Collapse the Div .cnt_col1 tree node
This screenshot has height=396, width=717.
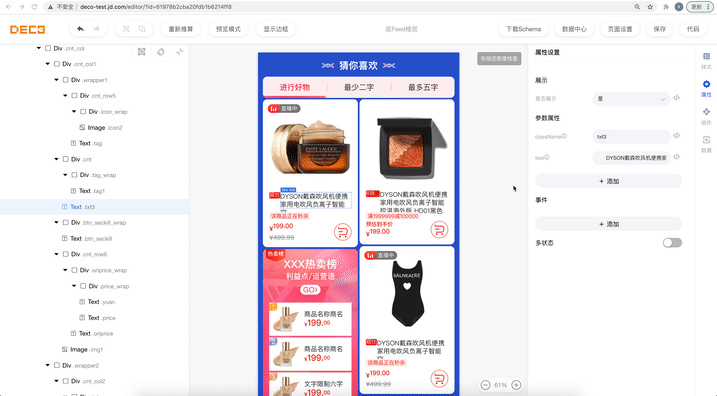(48, 64)
